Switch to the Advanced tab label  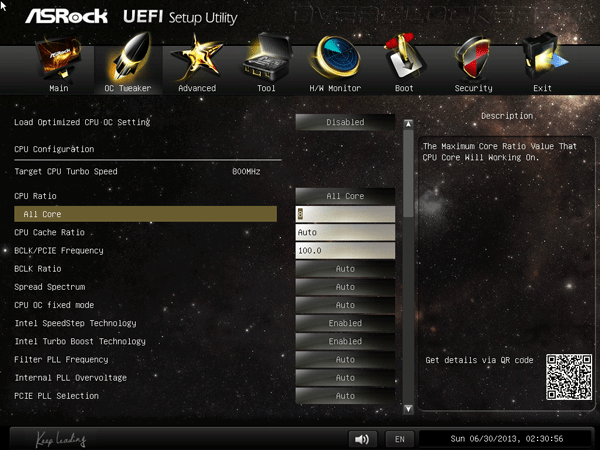click(x=197, y=88)
